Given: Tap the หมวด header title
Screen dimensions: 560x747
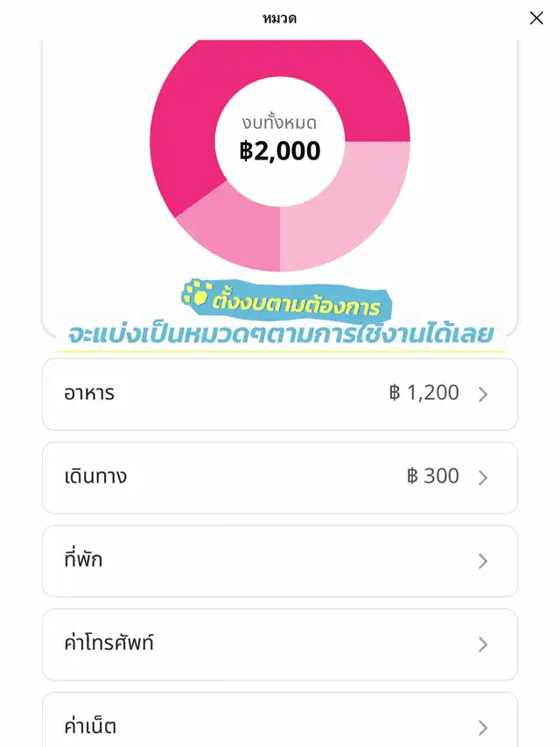Looking at the screenshot, I should click(x=279, y=18).
